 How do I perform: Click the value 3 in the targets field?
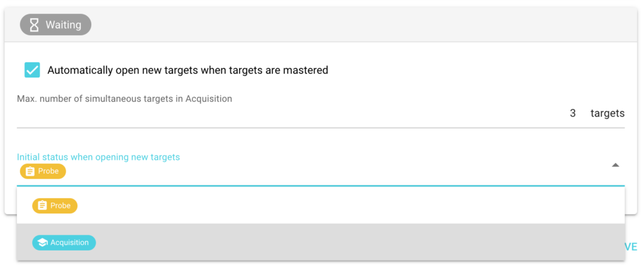pos(572,113)
